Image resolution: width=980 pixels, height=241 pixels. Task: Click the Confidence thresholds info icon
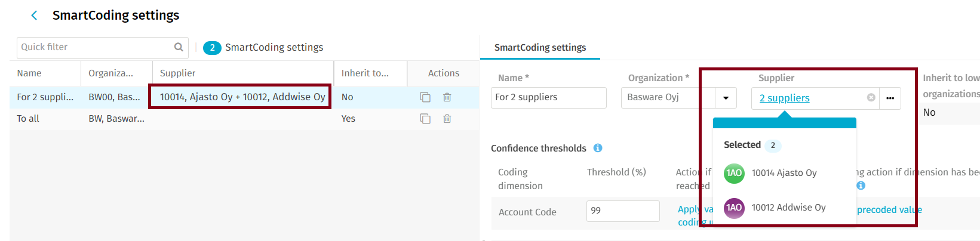tap(598, 148)
